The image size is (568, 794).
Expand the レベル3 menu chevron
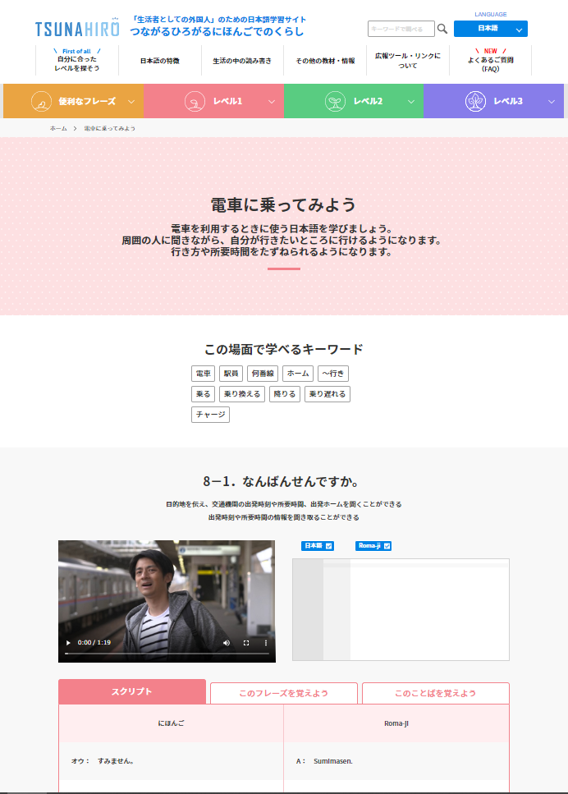551,101
